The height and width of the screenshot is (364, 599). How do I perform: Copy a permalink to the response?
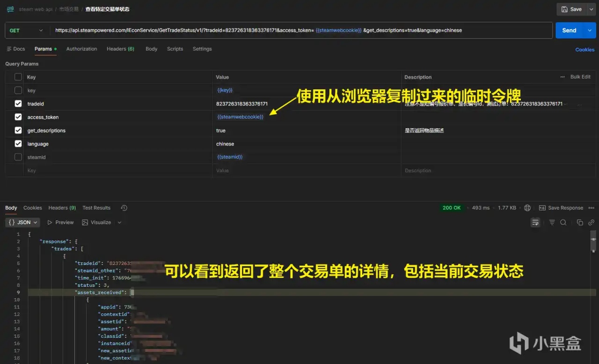(592, 223)
